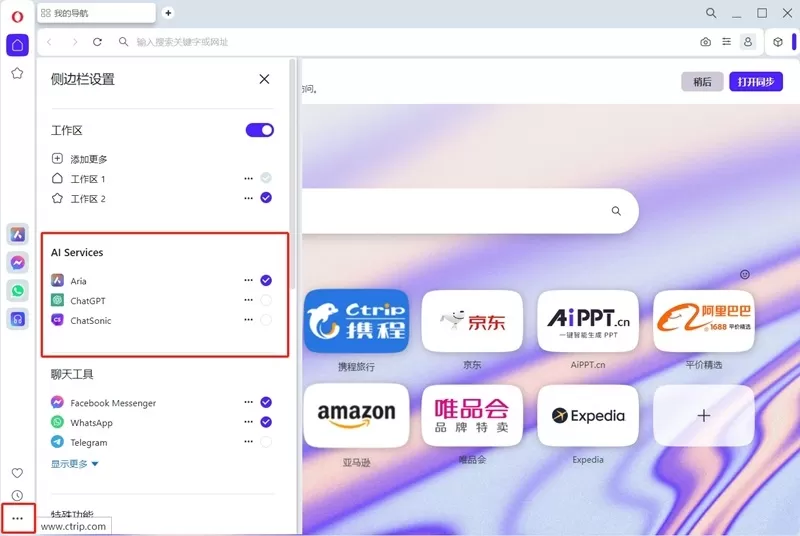Open more options for ChatSonic

pyautogui.click(x=248, y=320)
